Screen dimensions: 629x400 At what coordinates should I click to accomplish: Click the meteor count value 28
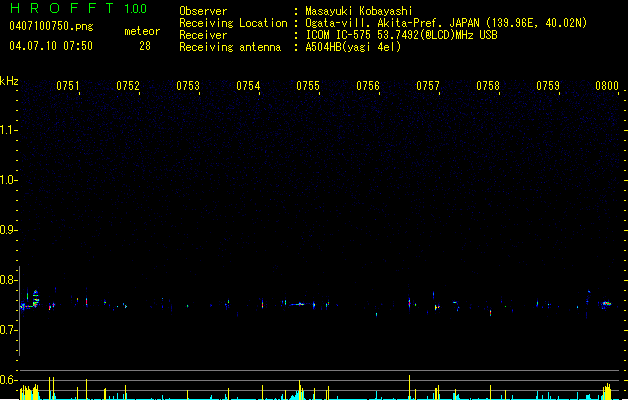[x=145, y=46]
